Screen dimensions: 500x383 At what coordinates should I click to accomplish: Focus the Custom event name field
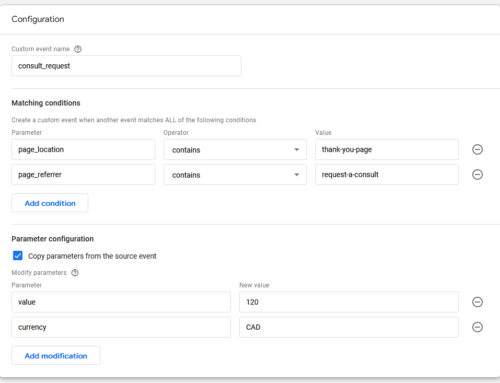[126, 66]
